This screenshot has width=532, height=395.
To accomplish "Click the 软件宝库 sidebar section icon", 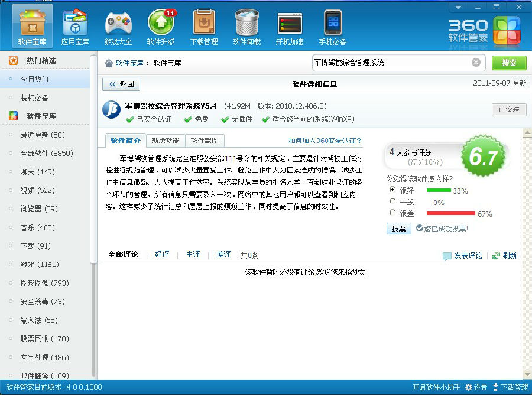I will (x=13, y=116).
